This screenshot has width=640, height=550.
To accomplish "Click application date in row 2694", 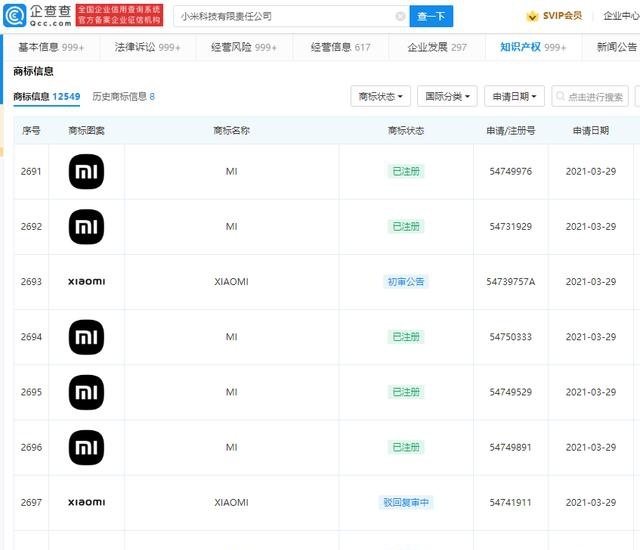I will click(591, 337).
